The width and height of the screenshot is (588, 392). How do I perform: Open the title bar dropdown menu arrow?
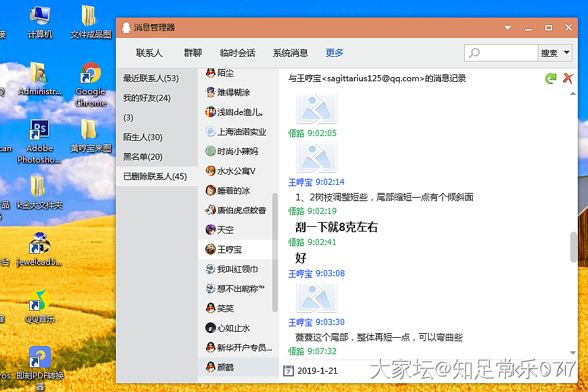click(x=507, y=28)
